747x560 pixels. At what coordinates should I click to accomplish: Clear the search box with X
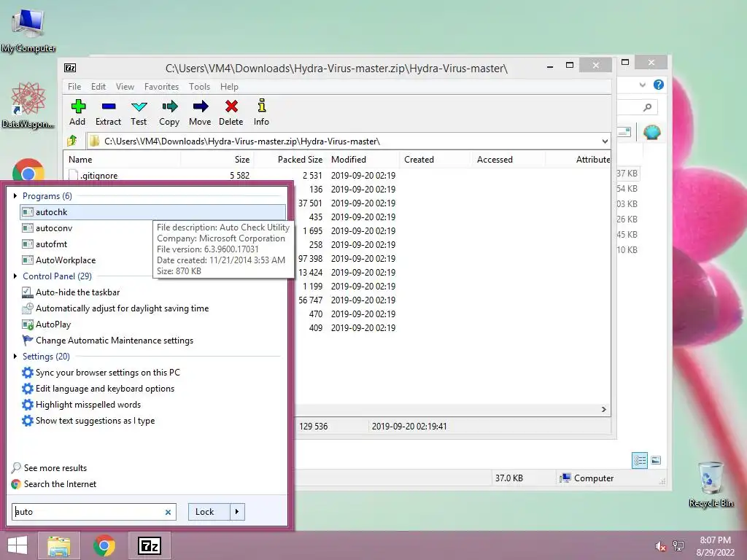pyautogui.click(x=169, y=513)
